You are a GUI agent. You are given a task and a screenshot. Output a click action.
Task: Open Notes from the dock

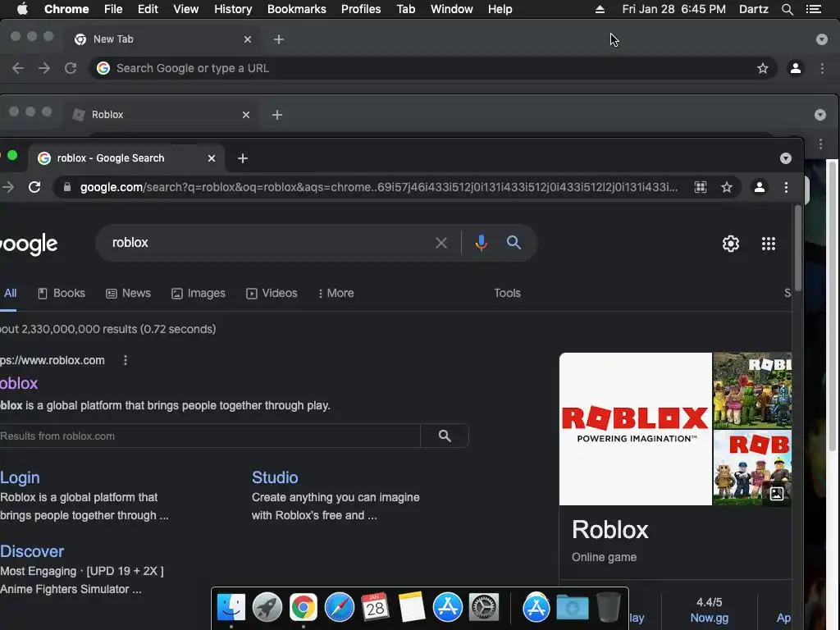[x=412, y=608]
